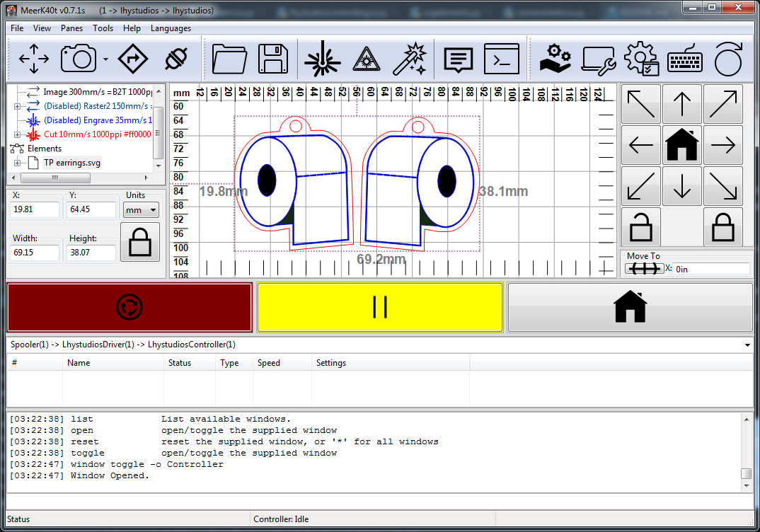Screen dimensions: 760x532
Task: Expand the TP earrings.svg tree node
Action: pyautogui.click(x=18, y=163)
